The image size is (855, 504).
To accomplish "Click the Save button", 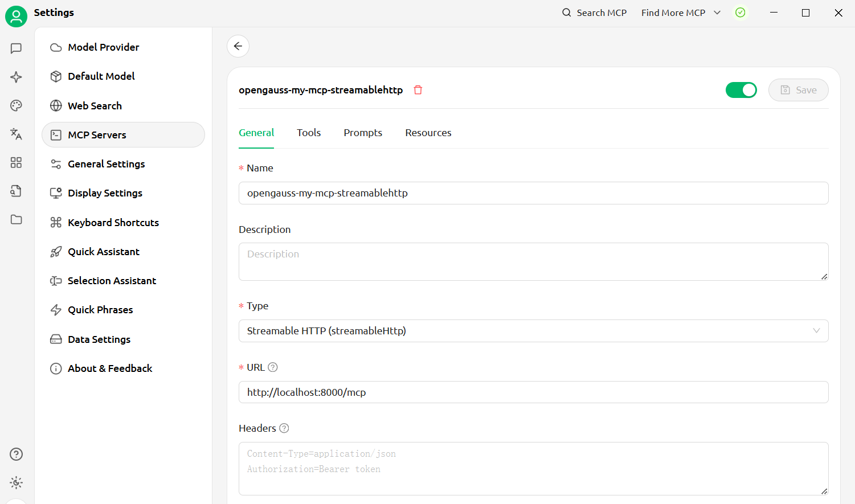I will 798,90.
